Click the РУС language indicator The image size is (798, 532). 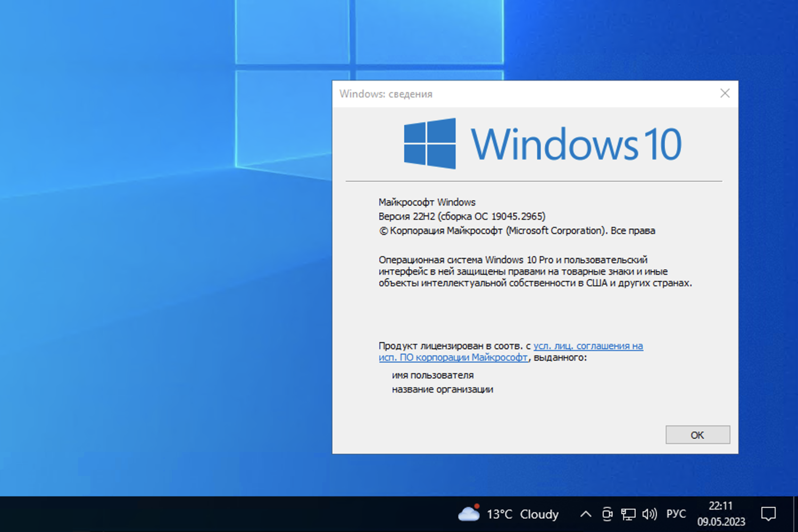[676, 513]
